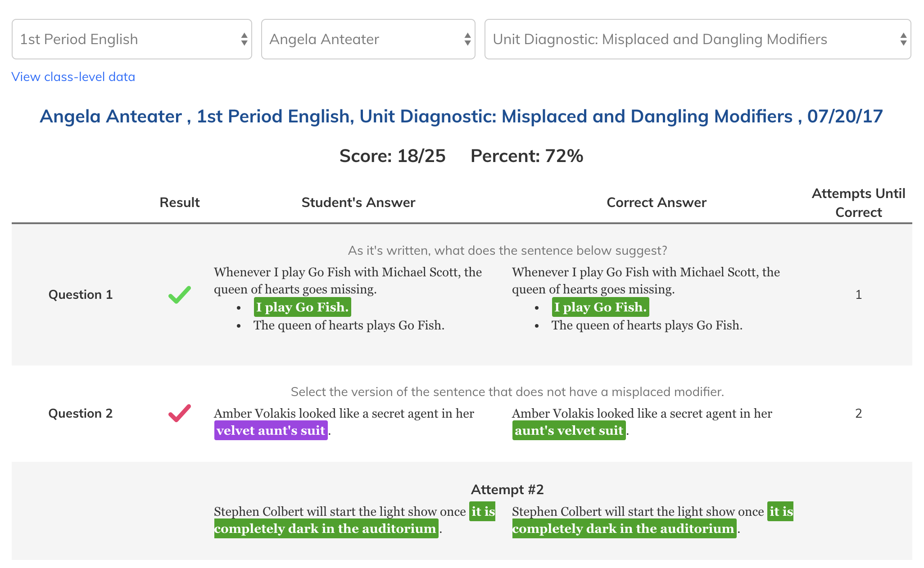This screenshot has height=568, width=924.
Task: Click the attempts count 1 for Question 1
Action: point(859,295)
